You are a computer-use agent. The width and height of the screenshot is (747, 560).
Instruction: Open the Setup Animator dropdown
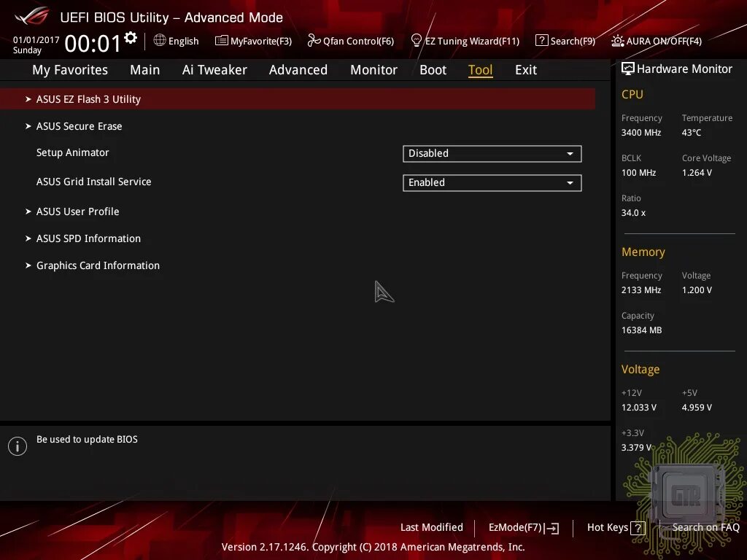click(x=492, y=154)
